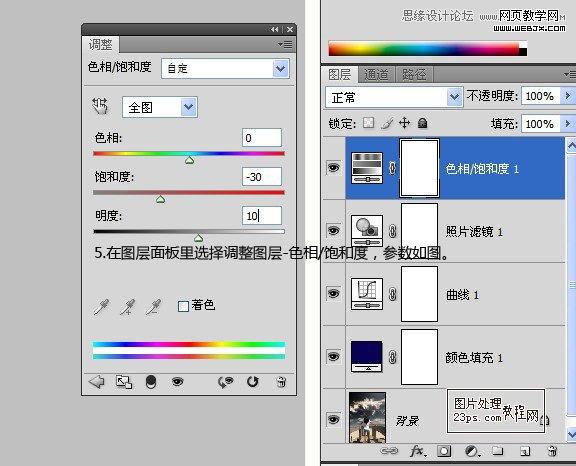Select the on-image adjustment hand tool
Screen dimensions: 576x466
pyautogui.click(x=100, y=106)
